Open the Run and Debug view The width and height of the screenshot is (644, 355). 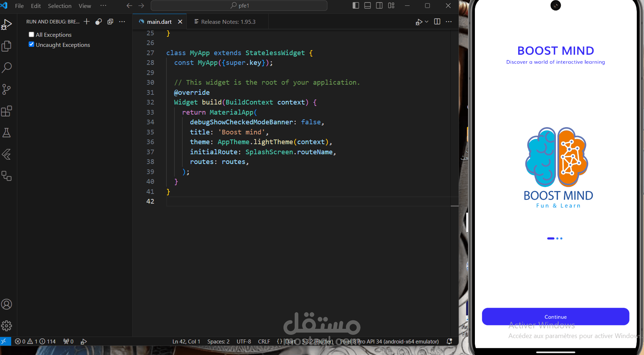coord(6,25)
